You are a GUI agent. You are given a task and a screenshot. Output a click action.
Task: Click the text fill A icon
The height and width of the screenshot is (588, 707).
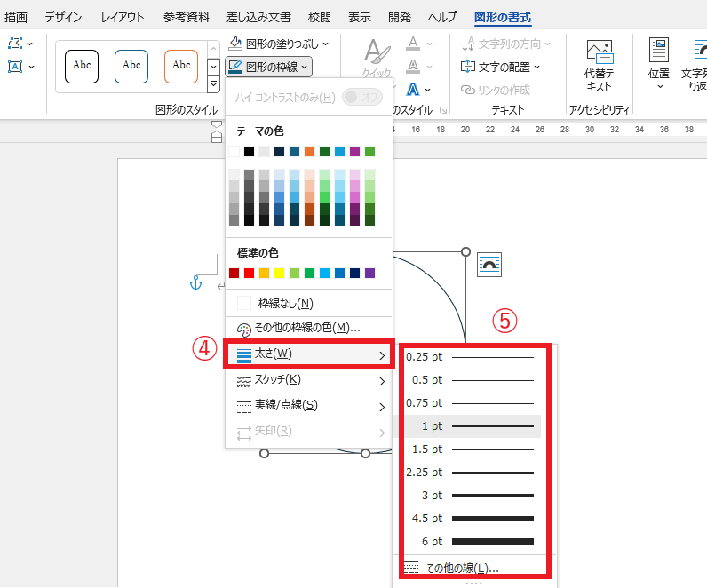(x=413, y=44)
